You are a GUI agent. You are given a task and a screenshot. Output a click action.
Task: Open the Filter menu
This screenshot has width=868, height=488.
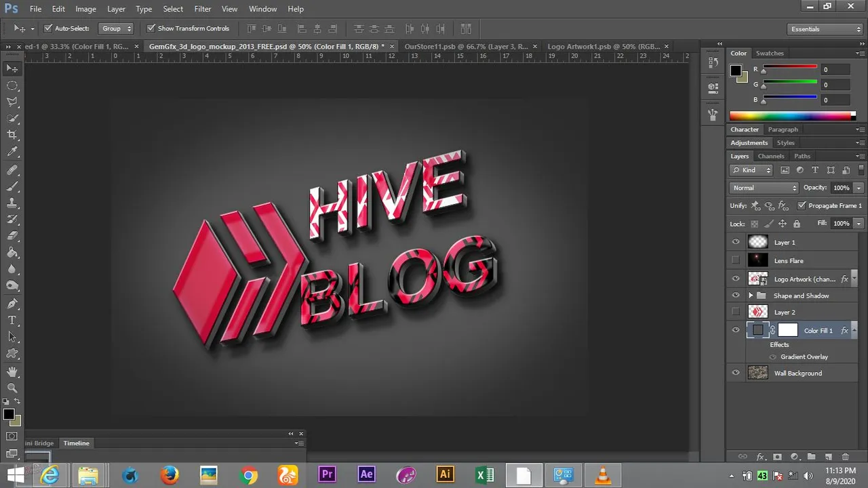202,9
